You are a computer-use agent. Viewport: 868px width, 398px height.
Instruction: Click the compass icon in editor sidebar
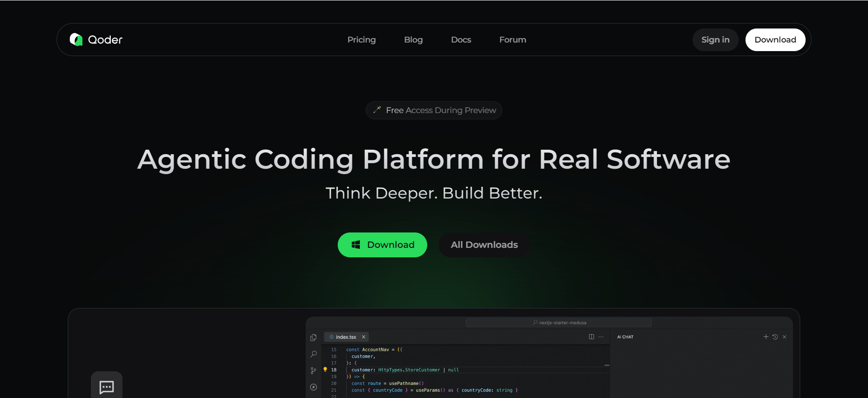313,387
